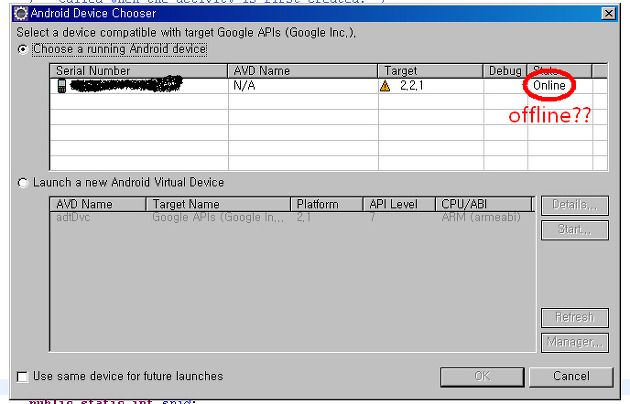The height and width of the screenshot is (404, 630).
Task: Sort by Serial Number column header
Action: point(139,71)
